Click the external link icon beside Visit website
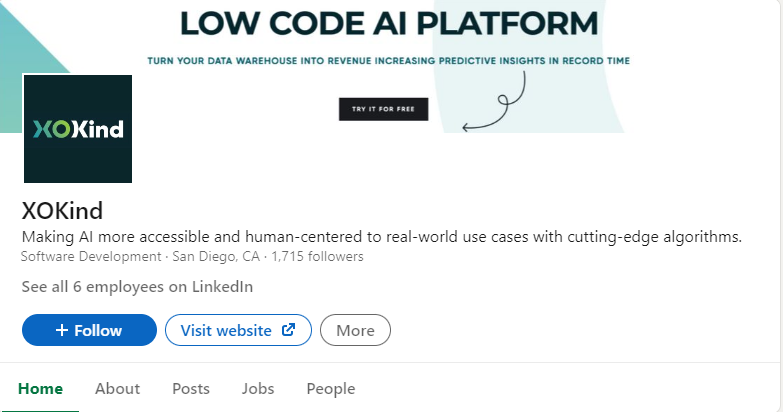783x412 pixels. click(289, 330)
